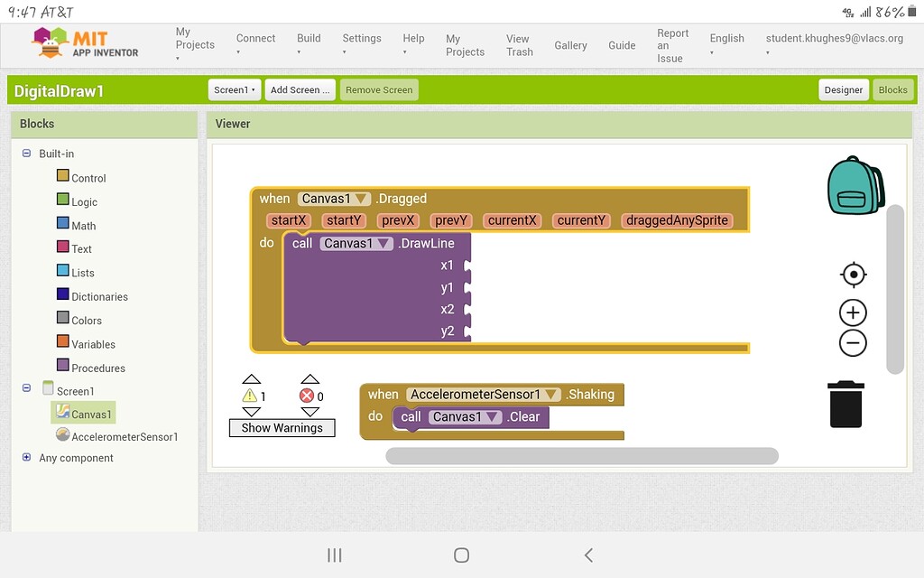This screenshot has width=924, height=578.
Task: Click Add Screen to create a new screen
Action: (x=300, y=89)
